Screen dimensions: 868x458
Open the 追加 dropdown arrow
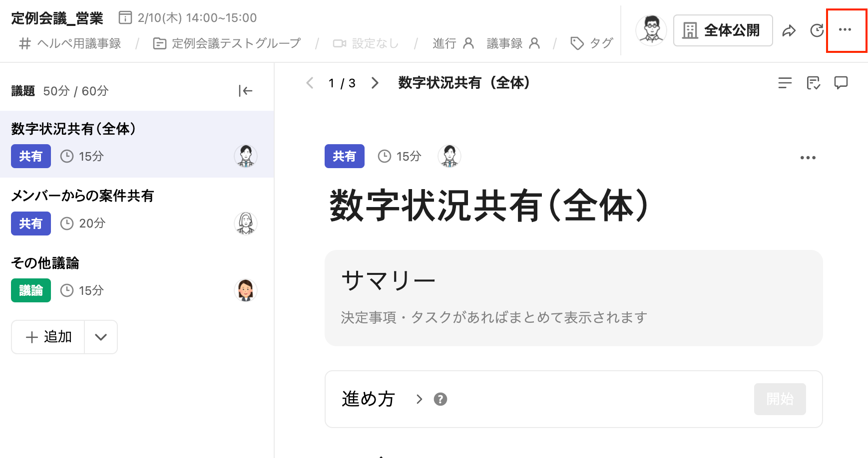(101, 337)
